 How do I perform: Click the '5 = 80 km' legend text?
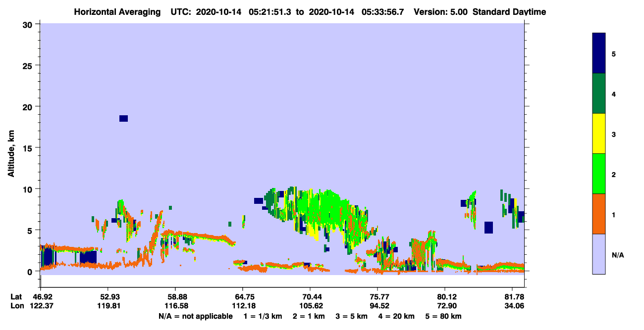(443, 316)
